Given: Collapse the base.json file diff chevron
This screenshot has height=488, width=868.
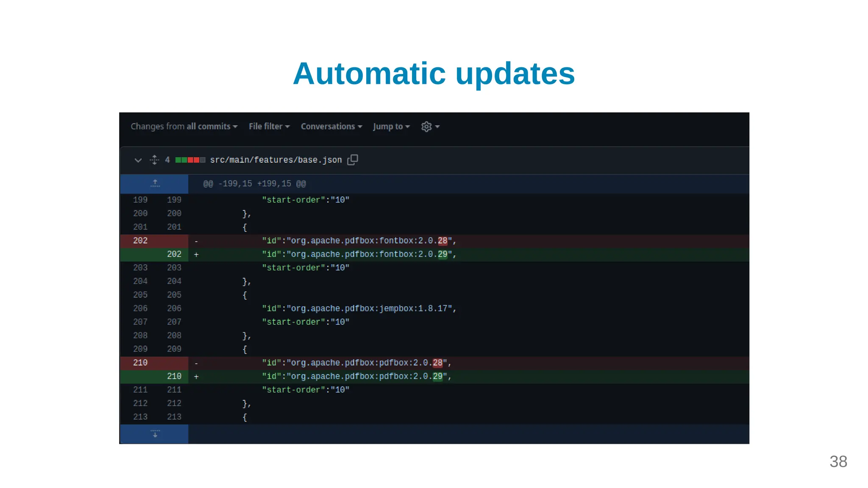Looking at the screenshot, I should pyautogui.click(x=138, y=160).
